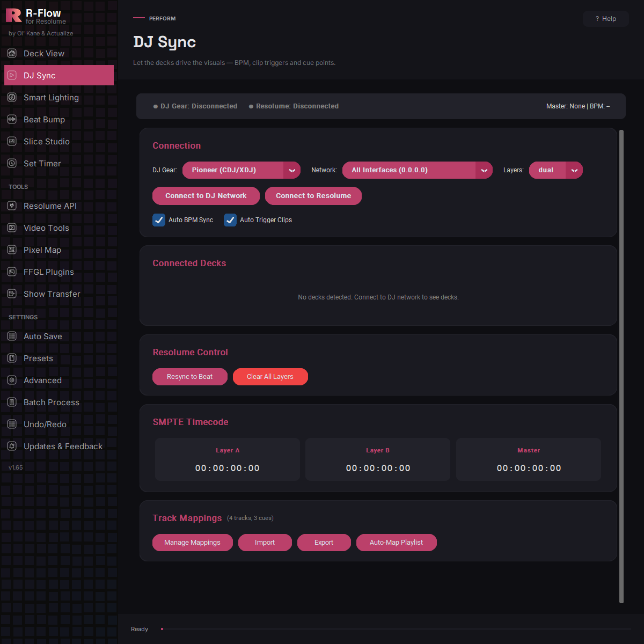Click the R-Flow logo icon
Screen dimensions: 644x644
pyautogui.click(x=13, y=16)
